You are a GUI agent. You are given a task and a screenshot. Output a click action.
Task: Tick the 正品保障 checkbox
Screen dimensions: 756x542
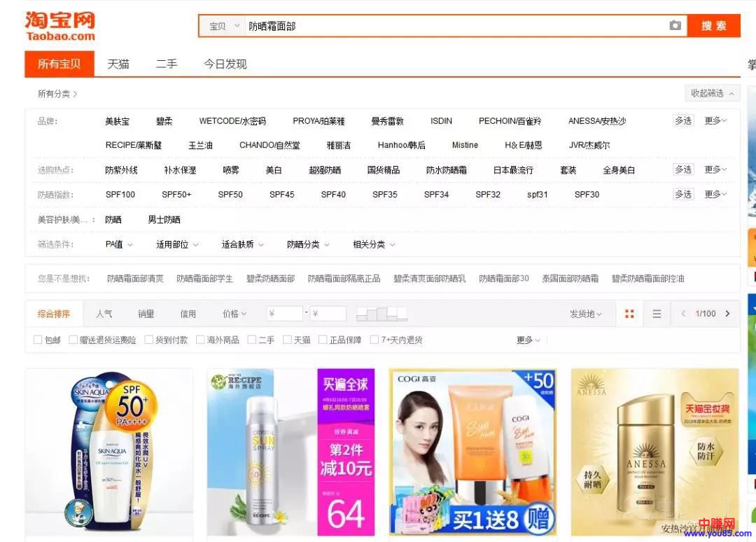[323, 340]
